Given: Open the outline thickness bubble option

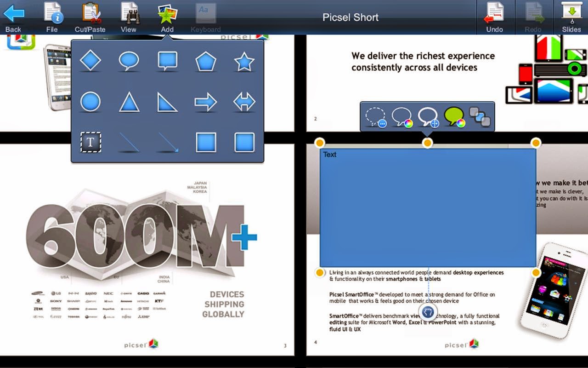Looking at the screenshot, I should pos(428,117).
